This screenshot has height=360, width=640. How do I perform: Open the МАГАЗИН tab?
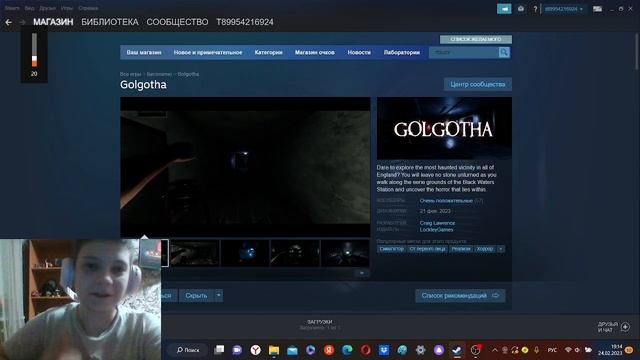coord(53,22)
